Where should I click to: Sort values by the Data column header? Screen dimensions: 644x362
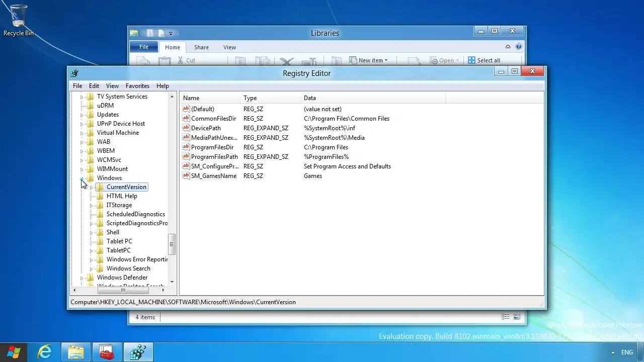(x=373, y=98)
